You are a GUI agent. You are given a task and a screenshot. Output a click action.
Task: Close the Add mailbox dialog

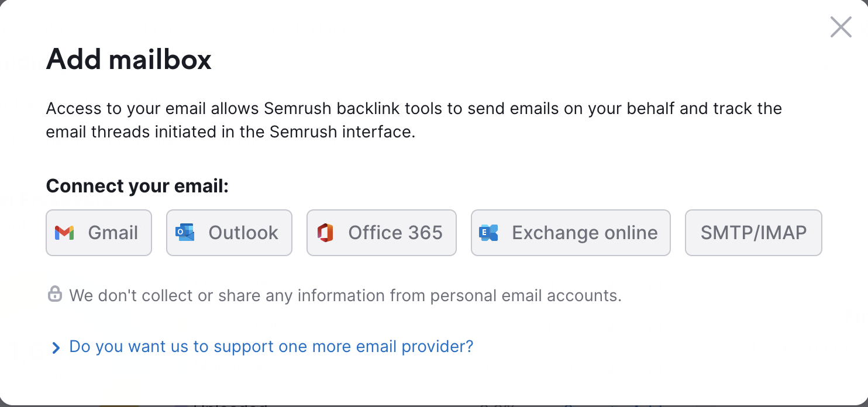[841, 27]
